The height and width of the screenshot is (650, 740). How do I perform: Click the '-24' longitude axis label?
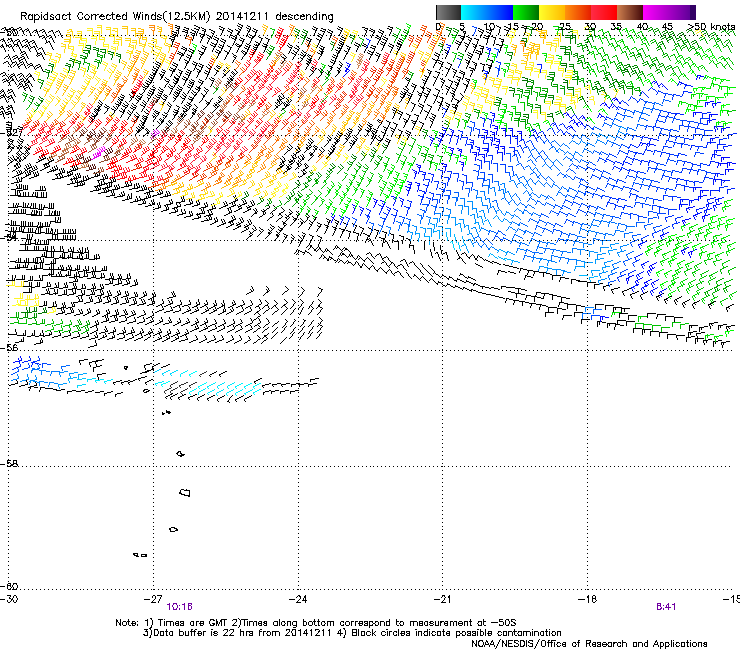298,599
